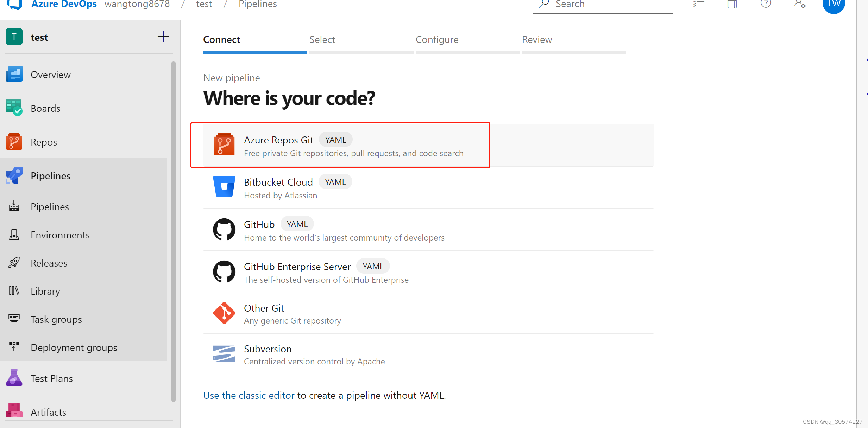Open Overview from the sidebar
The height and width of the screenshot is (428, 868).
[50, 75]
